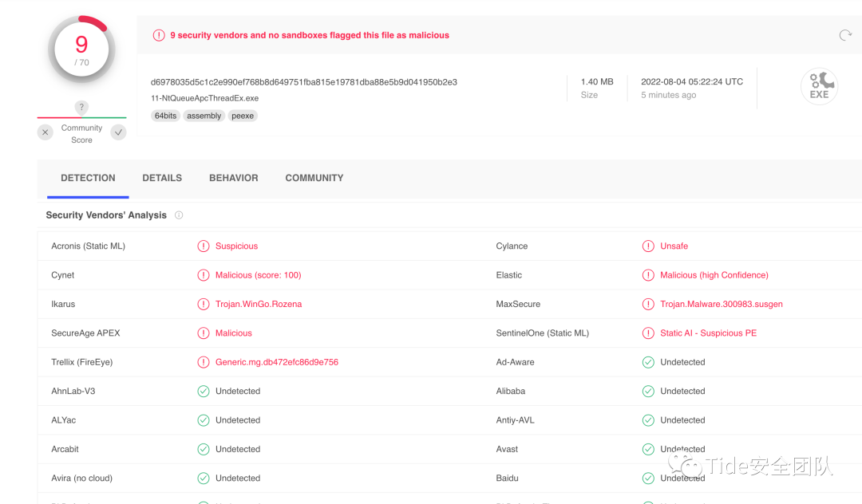Viewport: 862px width, 504px height.
Task: Click the green check icon in Alibaba row
Action: (648, 392)
